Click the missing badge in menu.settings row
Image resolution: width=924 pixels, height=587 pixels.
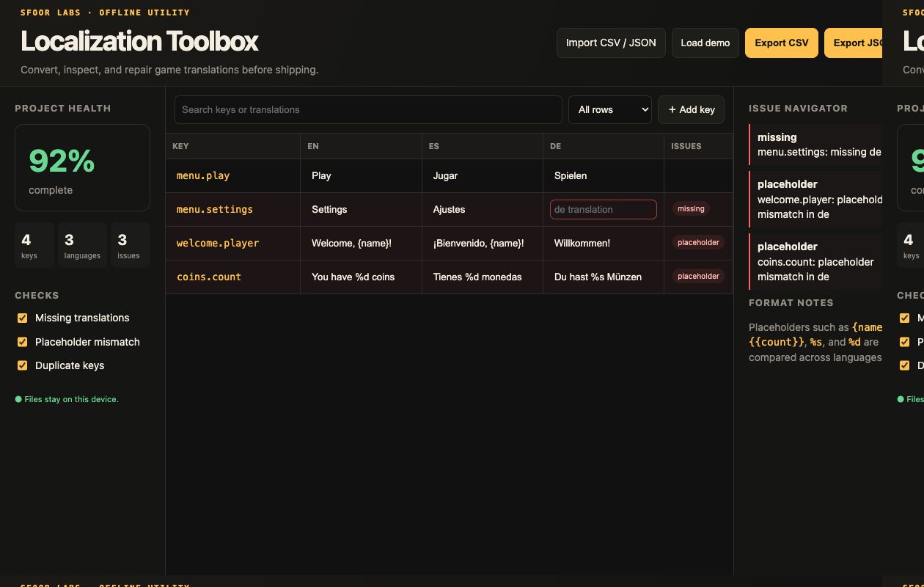point(691,209)
